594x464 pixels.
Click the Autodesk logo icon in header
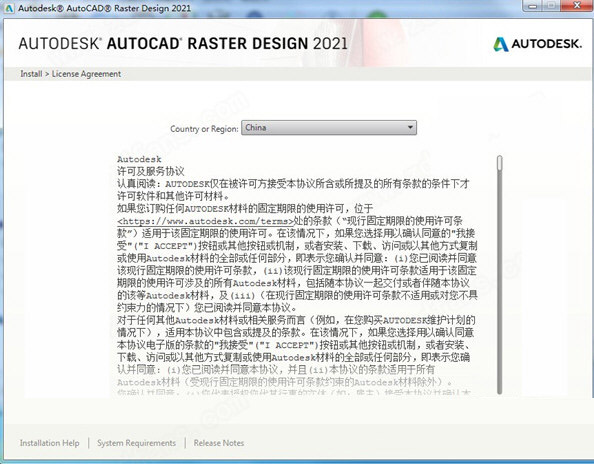(501, 44)
